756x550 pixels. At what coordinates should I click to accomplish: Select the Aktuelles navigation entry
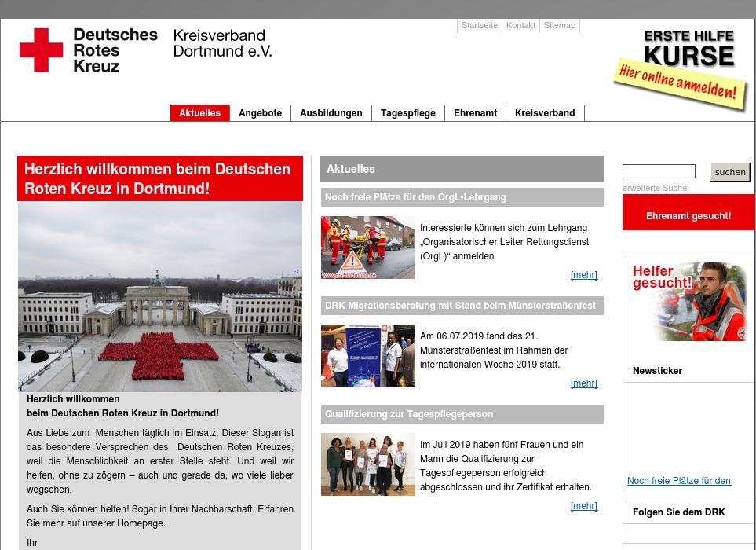coord(199,112)
